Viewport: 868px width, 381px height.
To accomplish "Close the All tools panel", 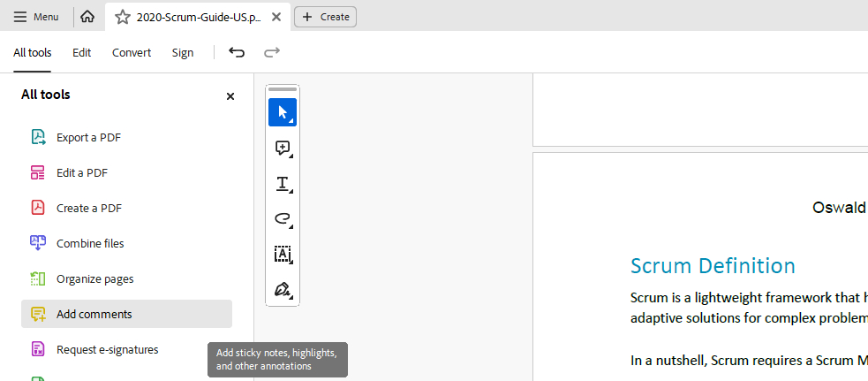I will tap(230, 96).
